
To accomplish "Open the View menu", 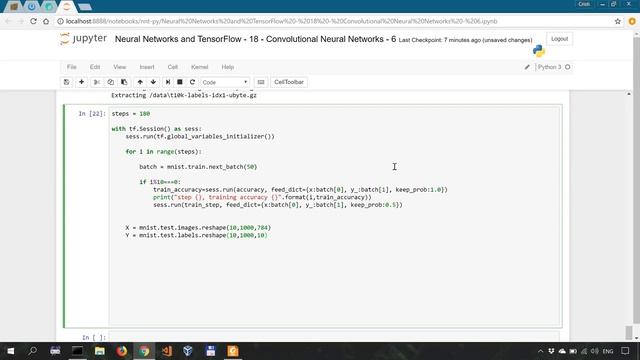I will pos(120,67).
